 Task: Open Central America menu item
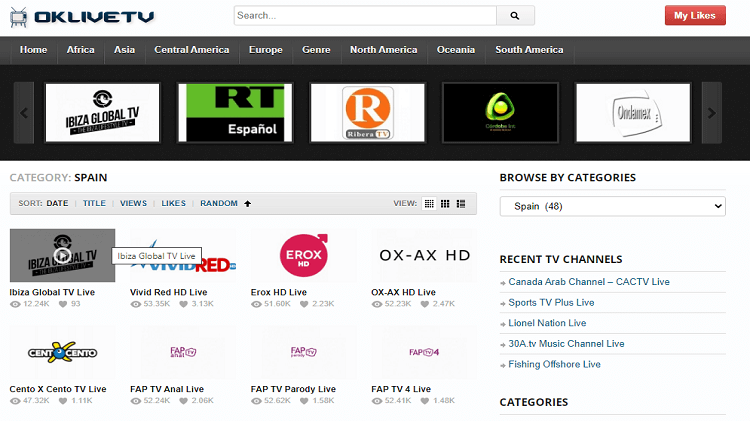pyautogui.click(x=192, y=50)
